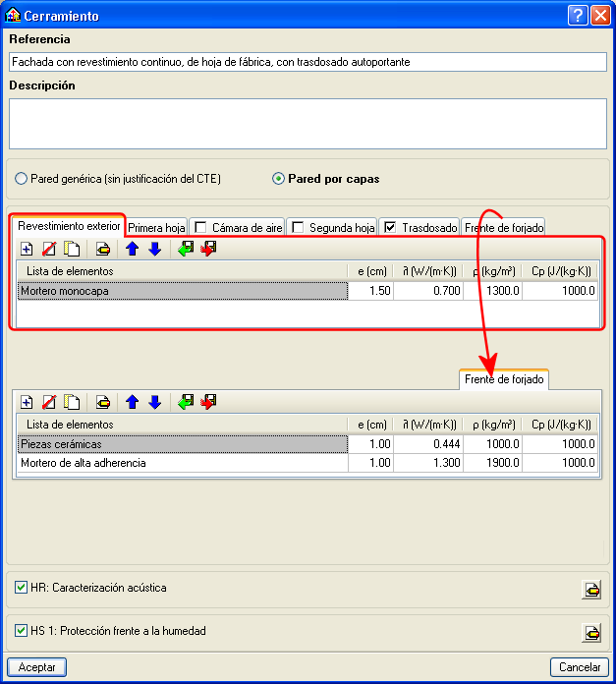Import from library (green arrow) in Revestimiento exterior toolbar
The image size is (616, 684).
186,249
